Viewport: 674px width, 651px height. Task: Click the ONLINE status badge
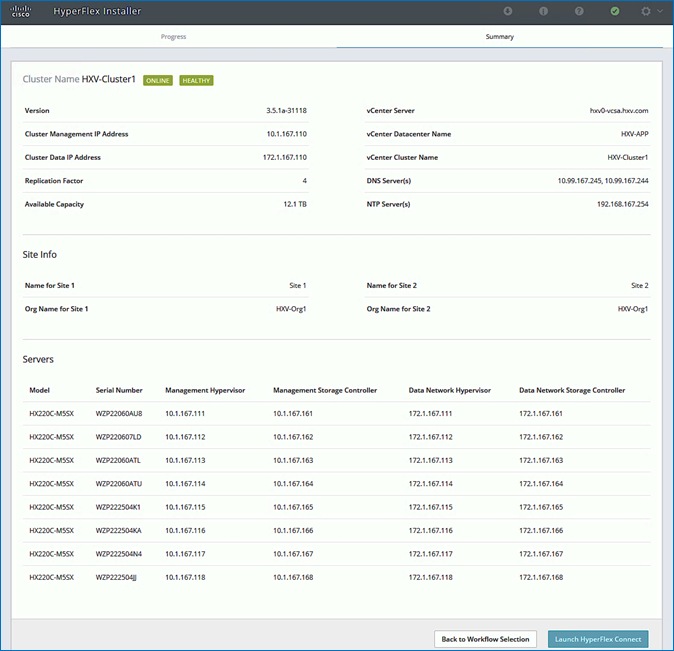tap(158, 80)
